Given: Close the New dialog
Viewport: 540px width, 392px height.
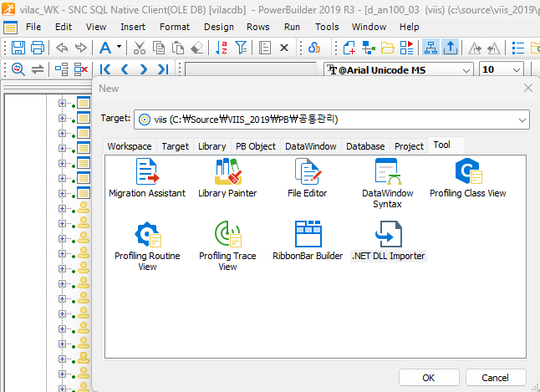Looking at the screenshot, I should click(528, 89).
